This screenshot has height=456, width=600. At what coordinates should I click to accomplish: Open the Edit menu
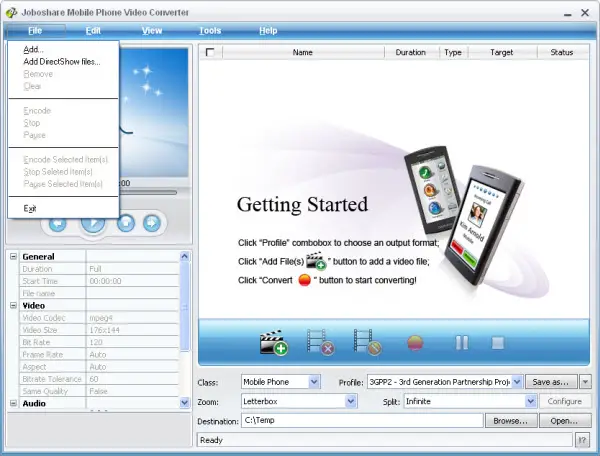click(x=93, y=31)
